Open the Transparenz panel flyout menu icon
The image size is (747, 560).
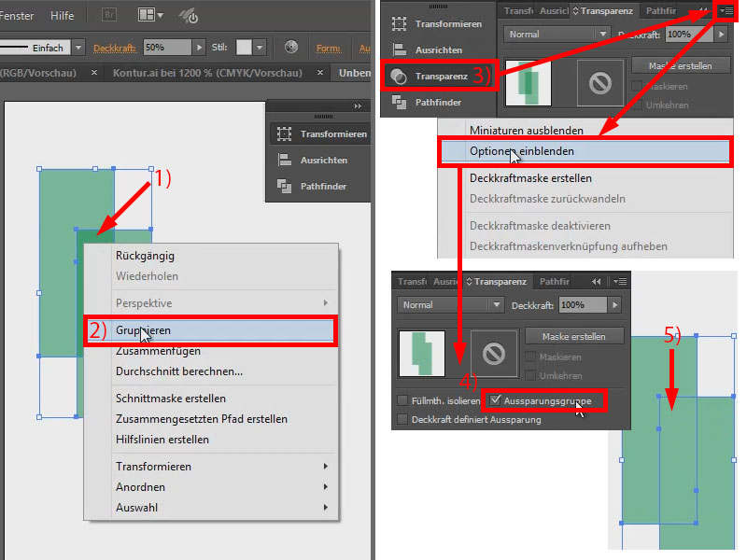[x=727, y=10]
